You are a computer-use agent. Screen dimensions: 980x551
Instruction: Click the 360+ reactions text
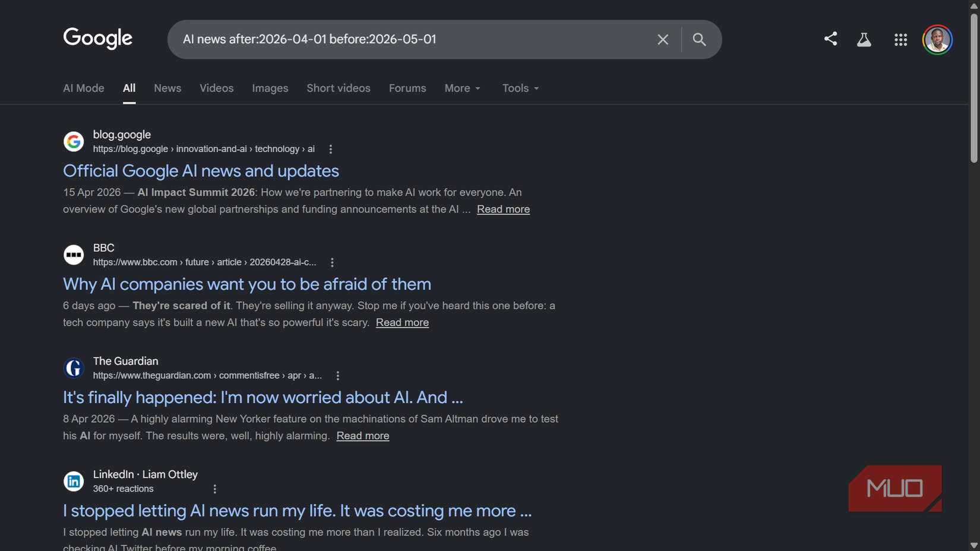click(123, 489)
